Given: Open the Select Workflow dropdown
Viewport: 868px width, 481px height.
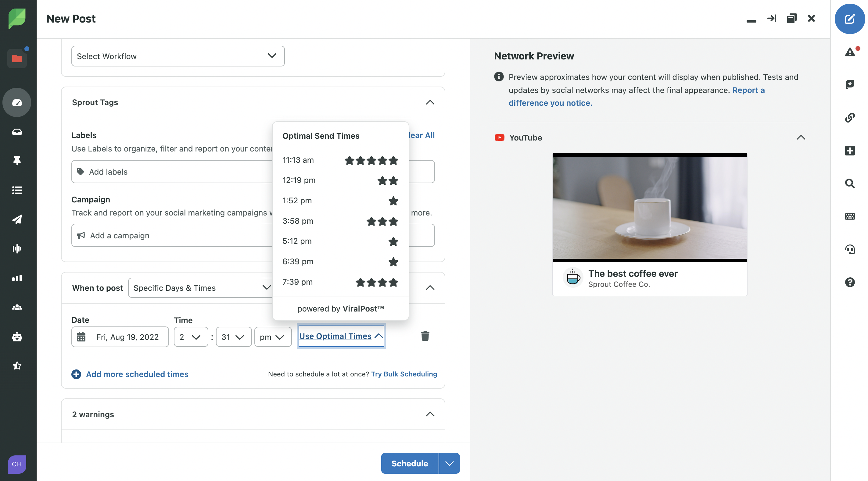Looking at the screenshot, I should coord(178,56).
